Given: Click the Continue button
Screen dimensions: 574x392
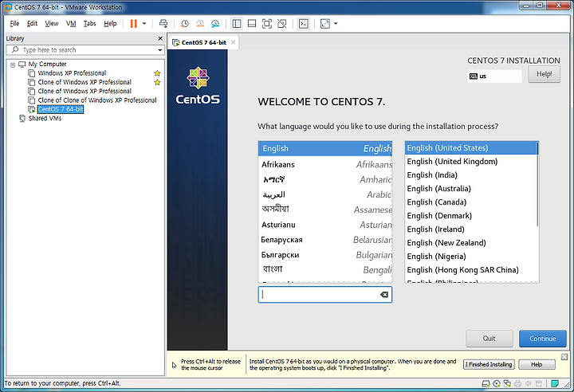Looking at the screenshot, I should click(543, 339).
